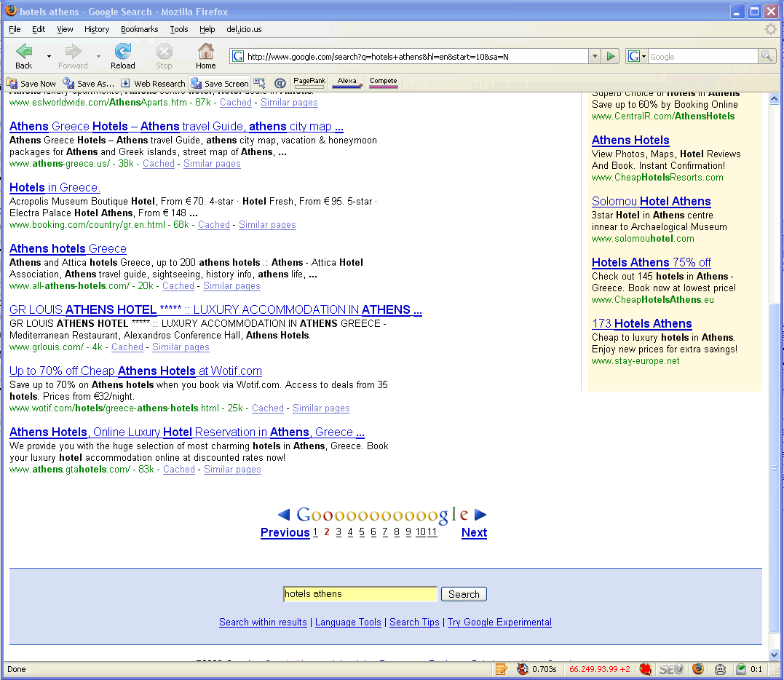Open the History menu
Image resolution: width=784 pixels, height=680 pixels.
tap(97, 29)
